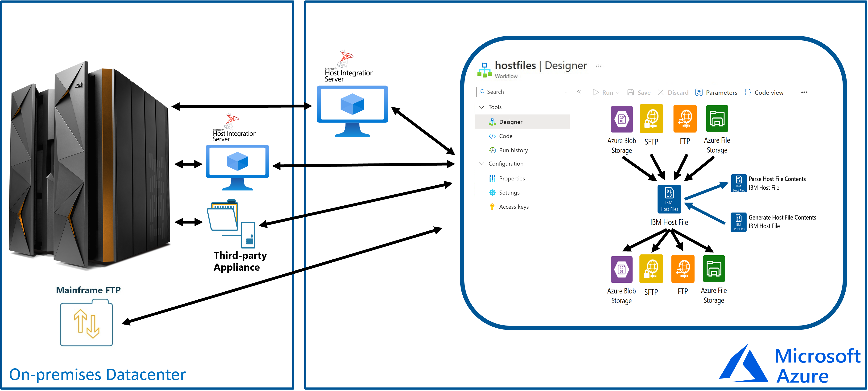Click 'IBM Host File' label below central icon

(669, 222)
